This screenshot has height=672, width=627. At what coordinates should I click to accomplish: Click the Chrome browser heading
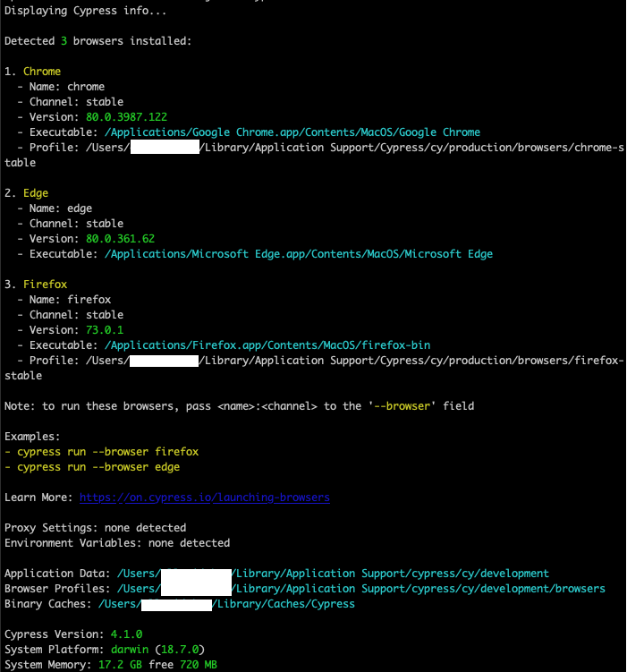42,72
